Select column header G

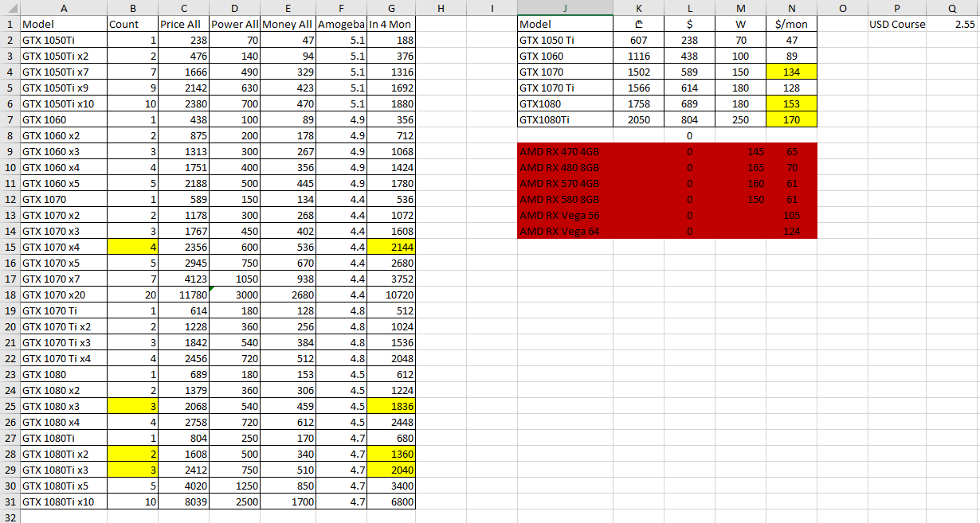[x=391, y=8]
